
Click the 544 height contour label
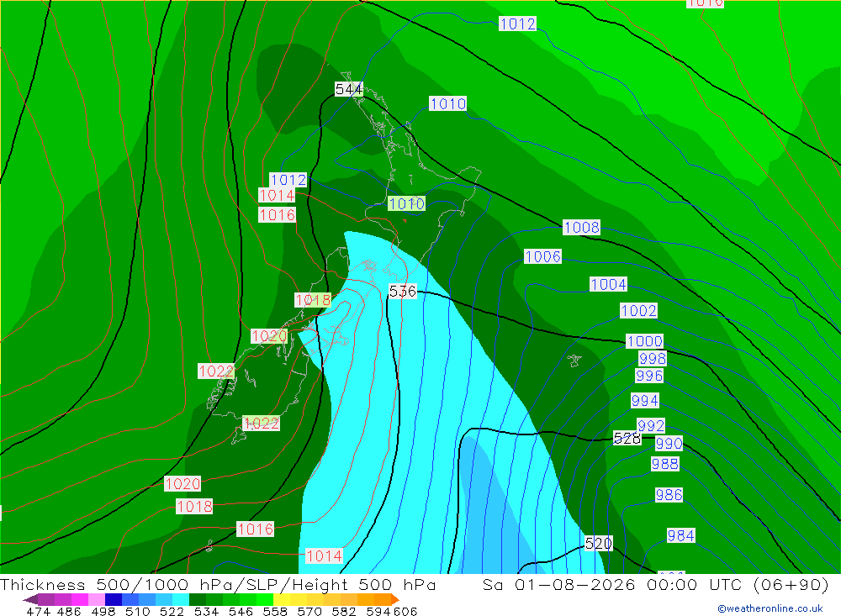349,89
